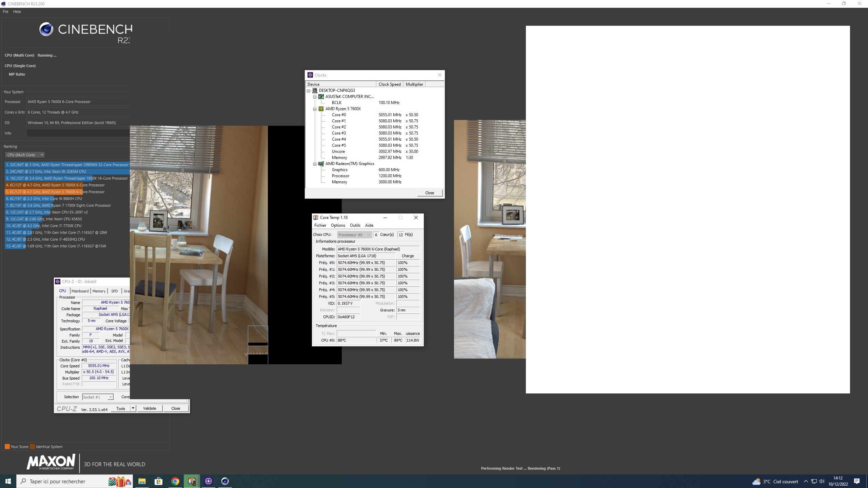Screen dimensions: 868x488
Task: Click the Info input field in Cinebench
Action: tap(78, 133)
